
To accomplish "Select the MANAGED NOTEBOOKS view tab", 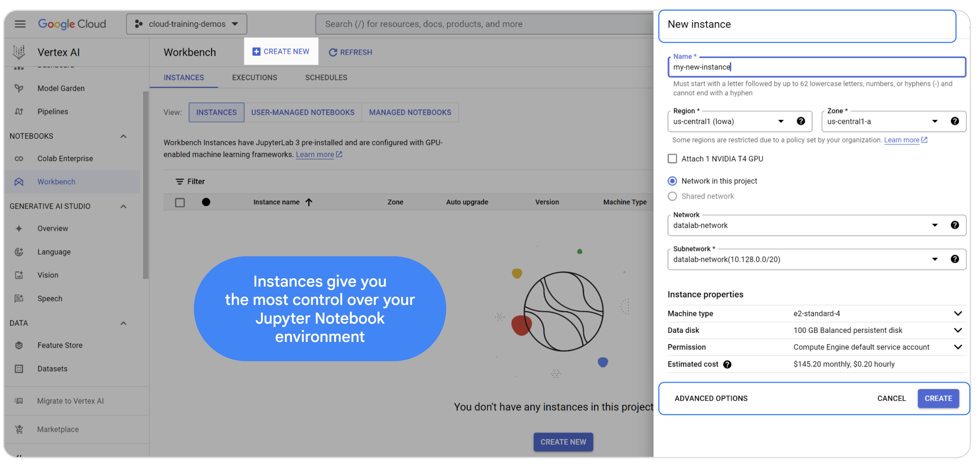I will (x=410, y=112).
